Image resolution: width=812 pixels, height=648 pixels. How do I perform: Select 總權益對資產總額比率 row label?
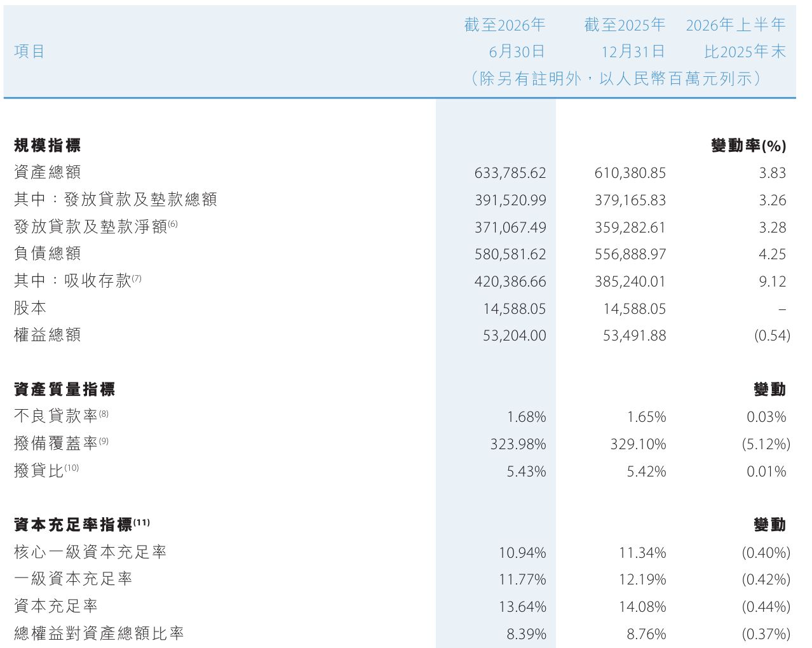[x=98, y=633]
